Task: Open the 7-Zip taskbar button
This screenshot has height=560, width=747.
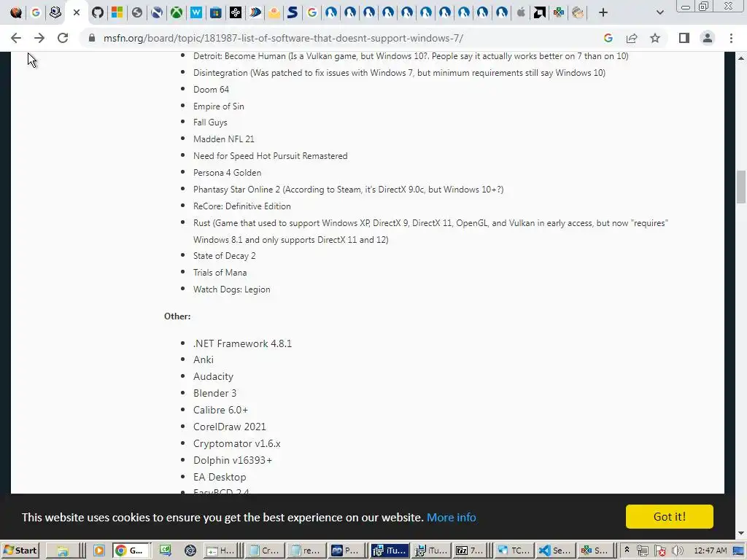Action: tap(470, 551)
